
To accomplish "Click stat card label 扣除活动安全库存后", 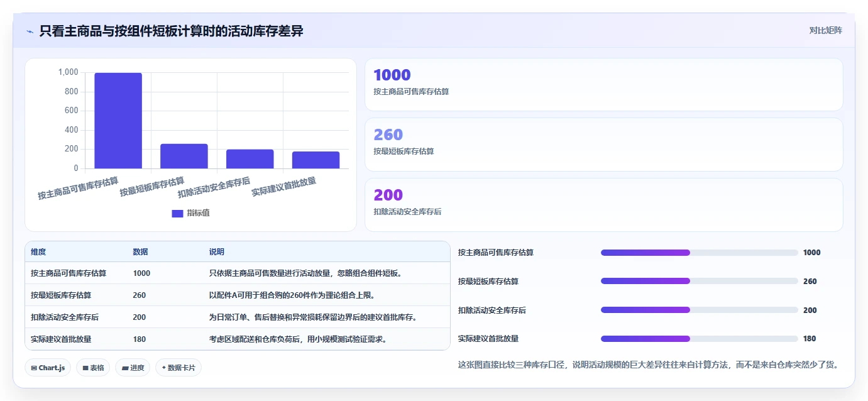I will (407, 212).
